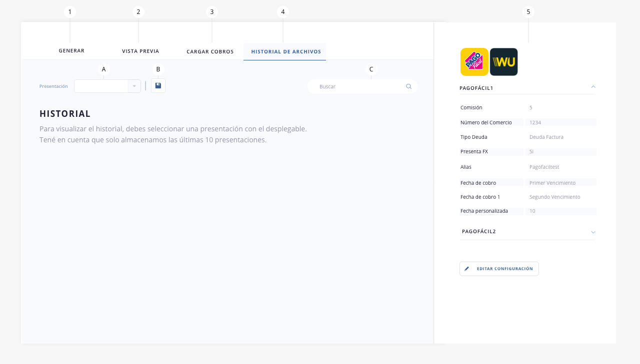
Task: Switch to the Generar tab
Action: point(71,51)
